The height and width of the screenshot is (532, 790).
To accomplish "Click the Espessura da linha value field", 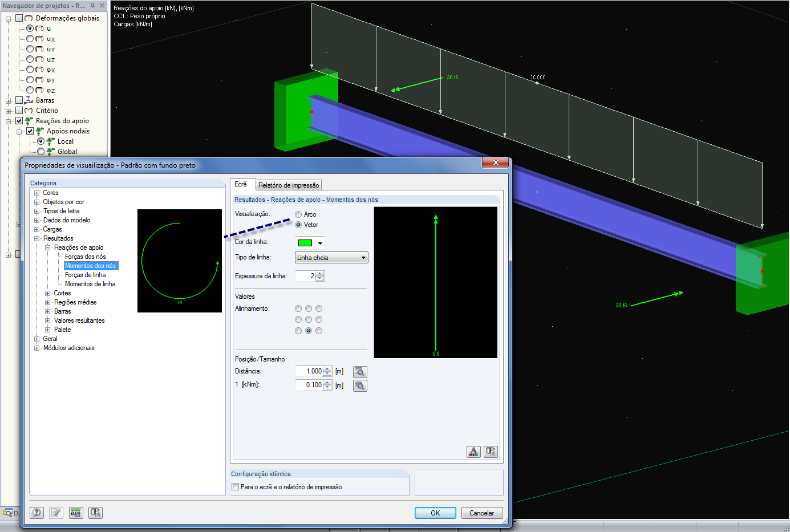I will coord(306,276).
